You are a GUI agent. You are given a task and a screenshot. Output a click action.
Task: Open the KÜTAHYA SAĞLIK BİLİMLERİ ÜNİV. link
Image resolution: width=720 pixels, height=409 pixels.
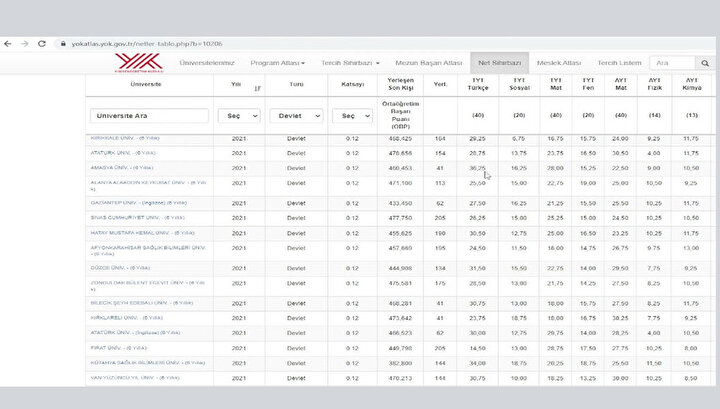[x=148, y=363]
